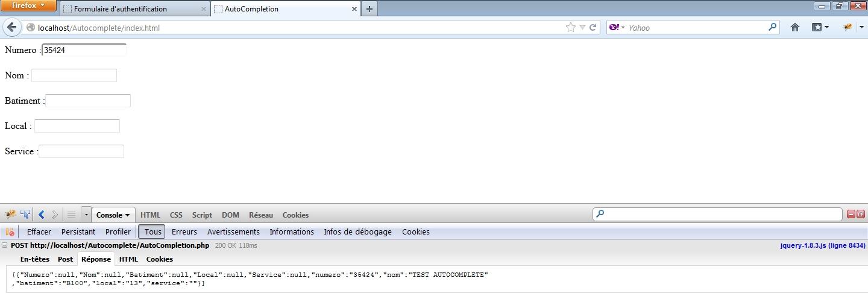Switch to the Firebug DOM panel
Viewport: 868px width, 299px height.
pos(230,215)
